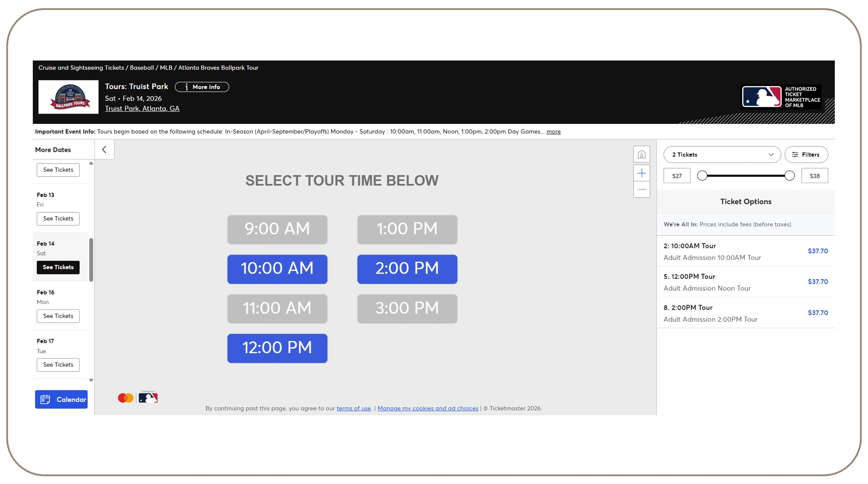The image size is (868, 484).
Task: Collapse the More Dates panel arrow
Action: pyautogui.click(x=104, y=149)
